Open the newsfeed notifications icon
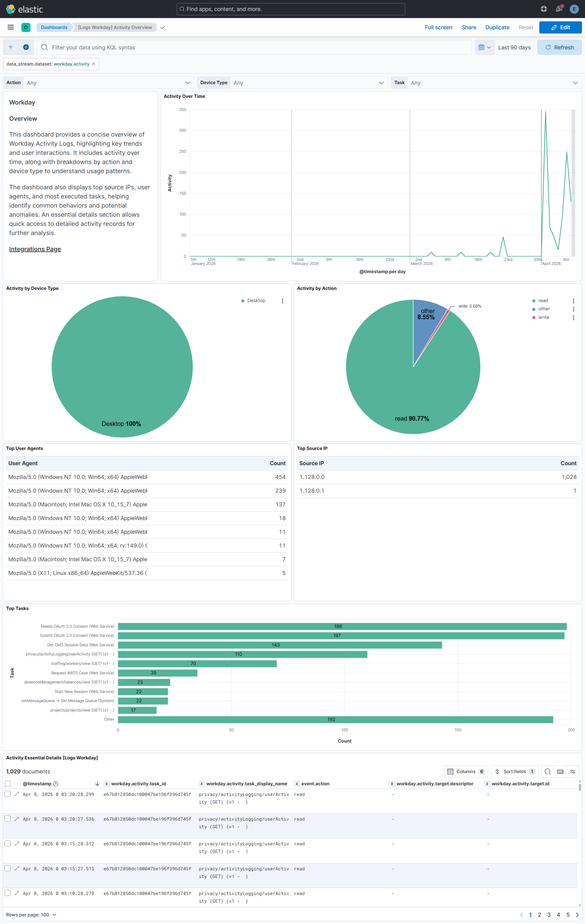585x924 pixels. click(559, 9)
